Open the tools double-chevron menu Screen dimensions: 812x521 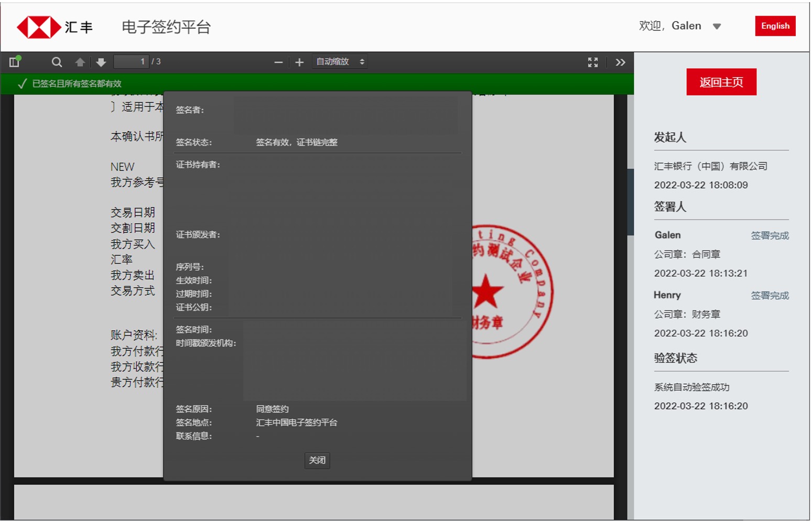pyautogui.click(x=620, y=62)
